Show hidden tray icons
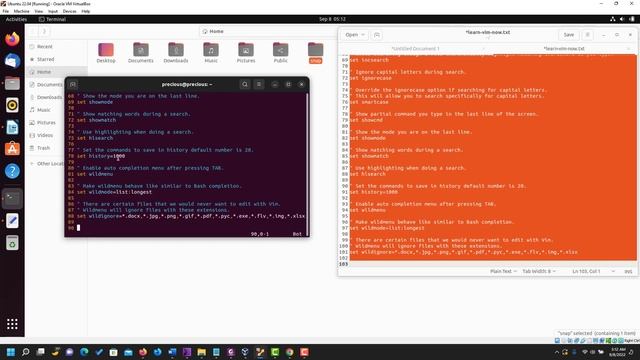The height and width of the screenshot is (360, 640). click(x=556, y=352)
